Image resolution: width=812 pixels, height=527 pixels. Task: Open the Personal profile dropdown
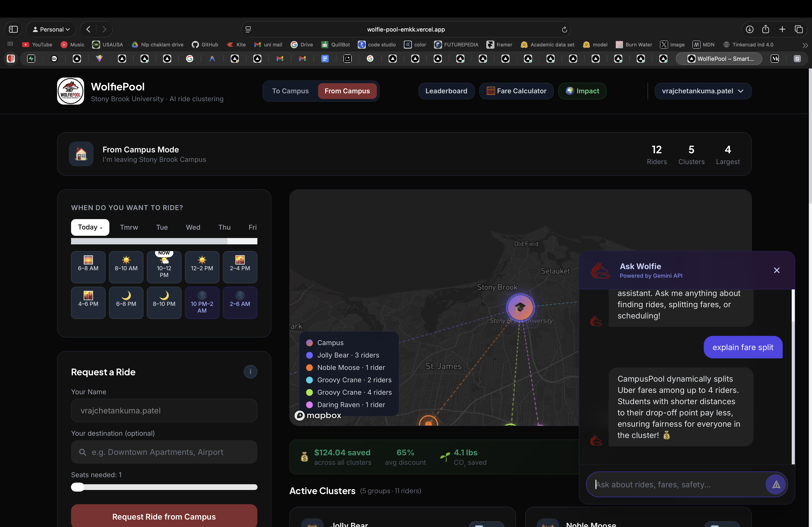click(51, 29)
